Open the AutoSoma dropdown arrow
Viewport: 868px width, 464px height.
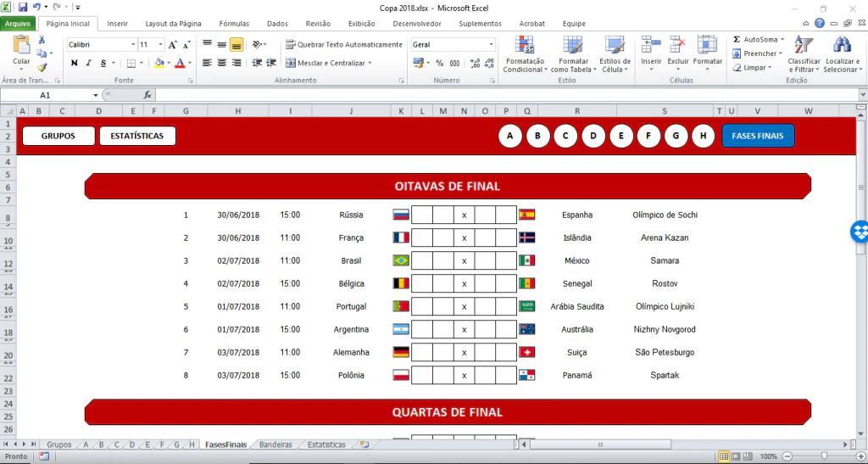tap(782, 39)
